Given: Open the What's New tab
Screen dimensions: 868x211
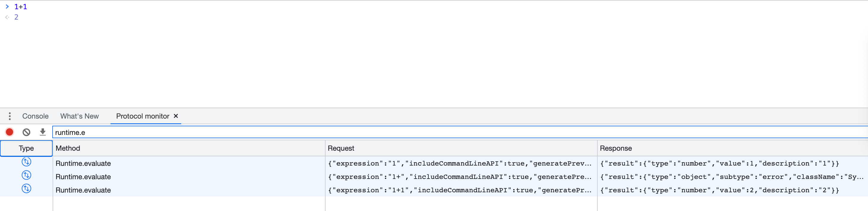Looking at the screenshot, I should 80,116.
